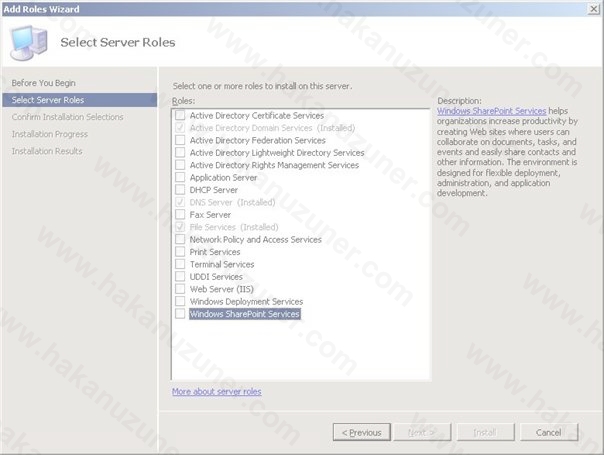This screenshot has width=604, height=455.
Task: Select Active Directory Rights Management Services label
Action: 274,165
